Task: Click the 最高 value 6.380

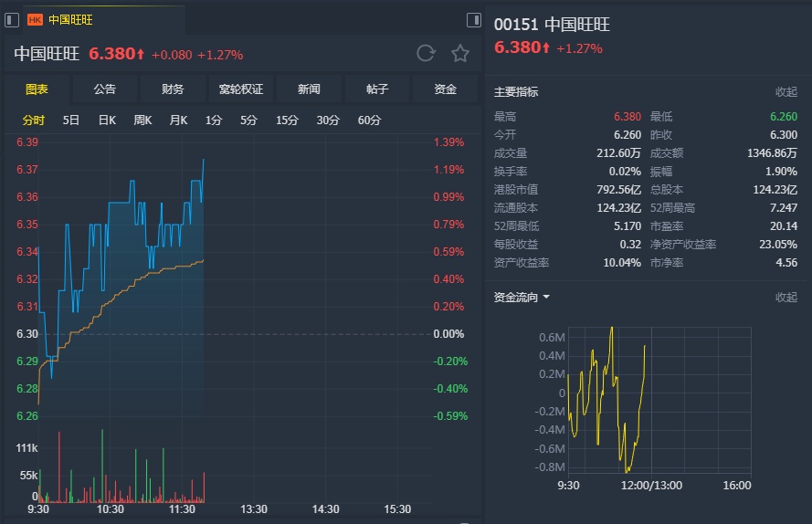Action: [627, 117]
